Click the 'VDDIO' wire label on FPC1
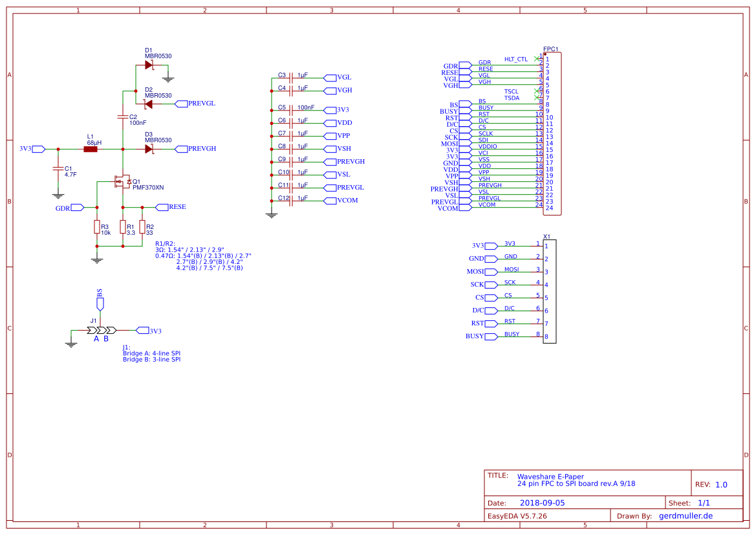 [x=488, y=147]
